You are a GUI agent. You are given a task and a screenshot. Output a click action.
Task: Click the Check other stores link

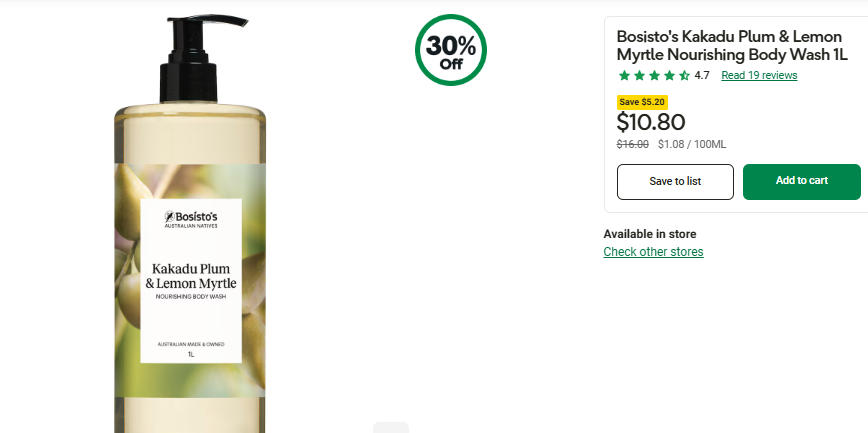click(653, 252)
